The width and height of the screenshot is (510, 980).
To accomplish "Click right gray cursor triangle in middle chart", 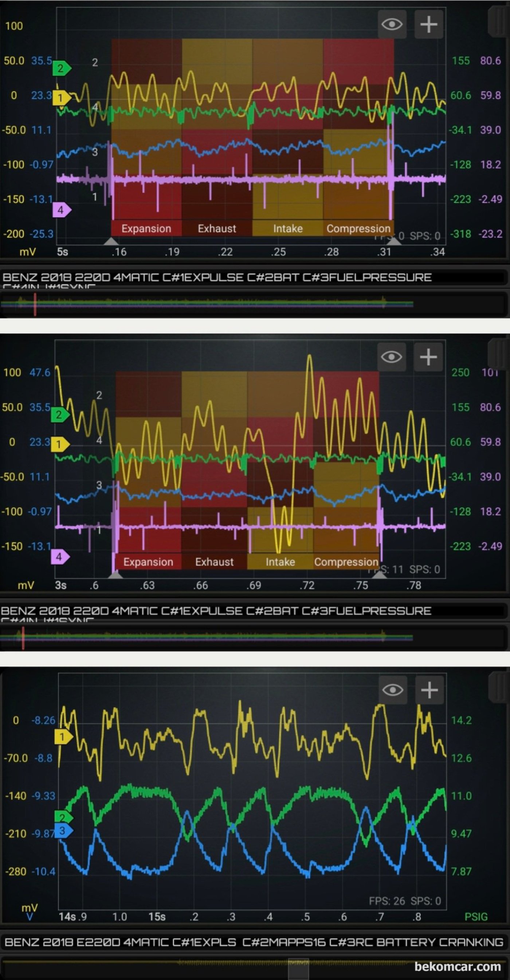I will pyautogui.click(x=379, y=574).
